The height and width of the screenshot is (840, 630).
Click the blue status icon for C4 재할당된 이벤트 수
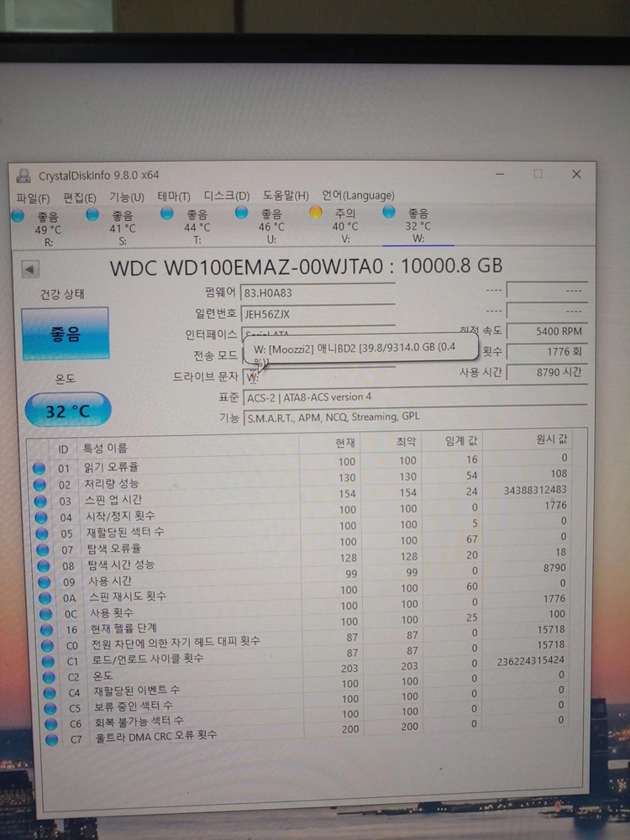click(x=50, y=693)
